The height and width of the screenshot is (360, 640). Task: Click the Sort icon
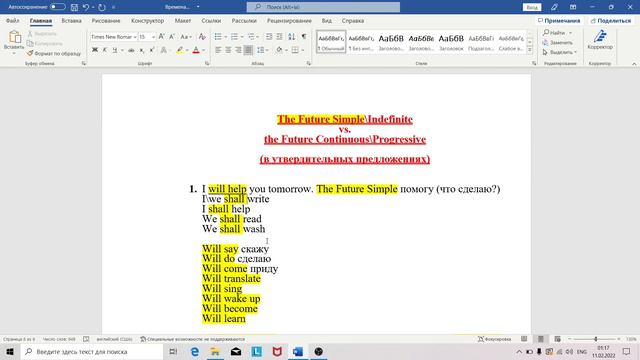point(291,37)
